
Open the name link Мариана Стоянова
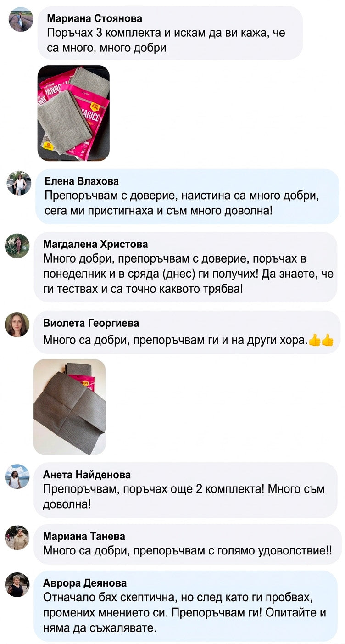(95, 19)
